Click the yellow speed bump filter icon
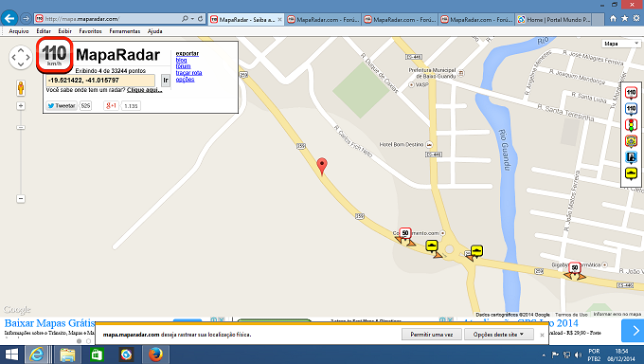The width and height of the screenshot is (644, 364). 631,173
